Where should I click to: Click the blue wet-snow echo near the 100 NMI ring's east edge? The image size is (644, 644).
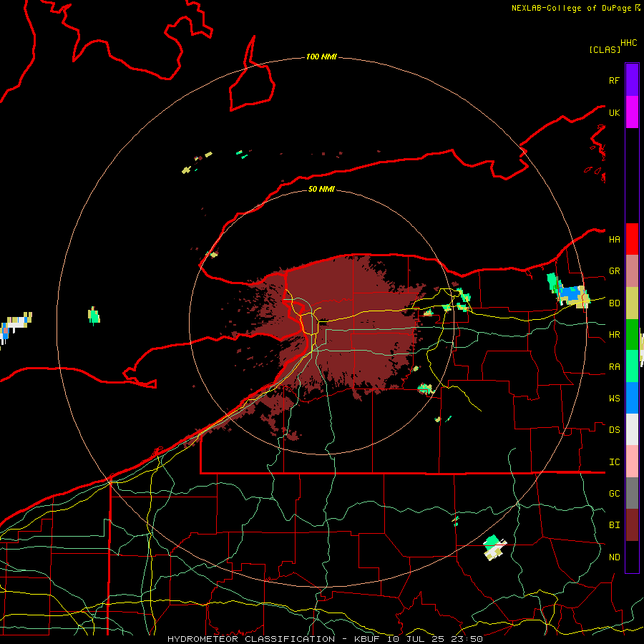click(x=569, y=293)
